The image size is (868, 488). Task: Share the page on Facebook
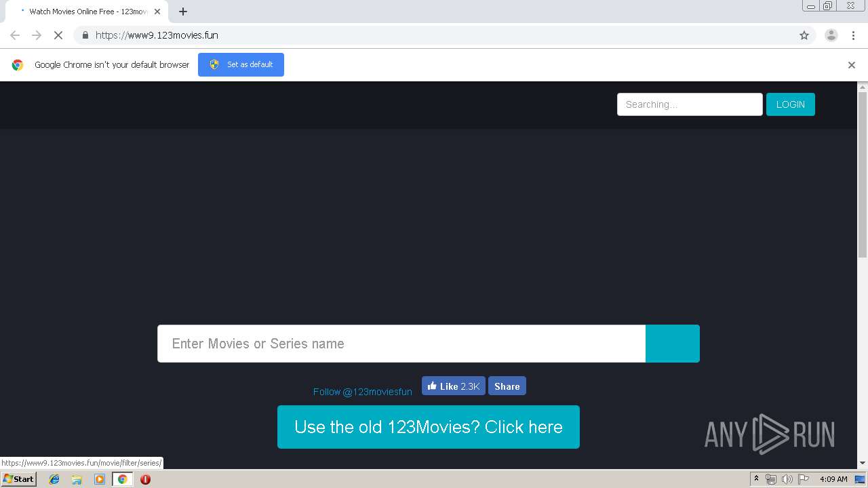507,386
